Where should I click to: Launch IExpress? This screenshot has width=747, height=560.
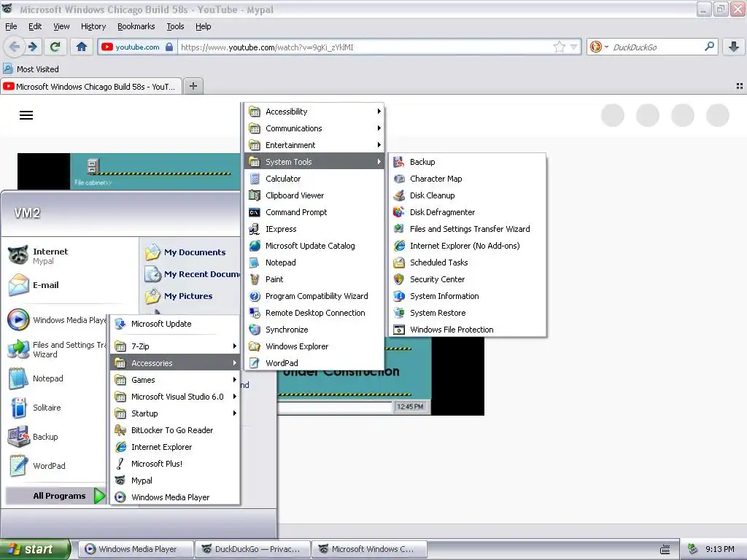[314, 229]
